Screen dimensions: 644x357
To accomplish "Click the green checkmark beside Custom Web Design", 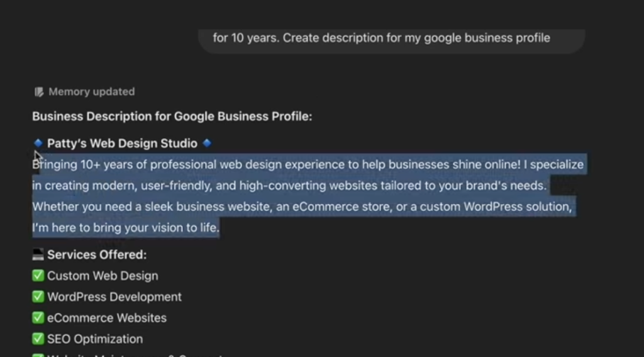I will (x=38, y=276).
